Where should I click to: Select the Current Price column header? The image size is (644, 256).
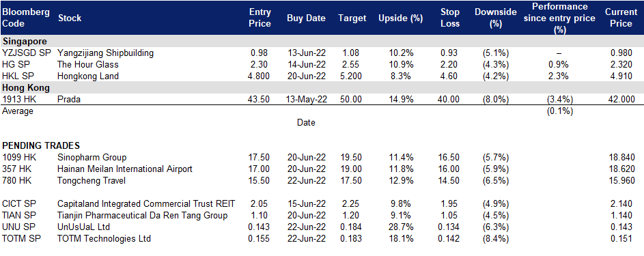tap(621, 18)
